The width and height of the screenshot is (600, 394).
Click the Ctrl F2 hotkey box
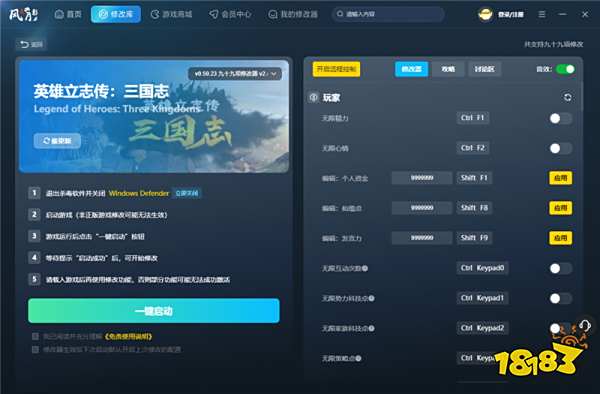point(473,148)
